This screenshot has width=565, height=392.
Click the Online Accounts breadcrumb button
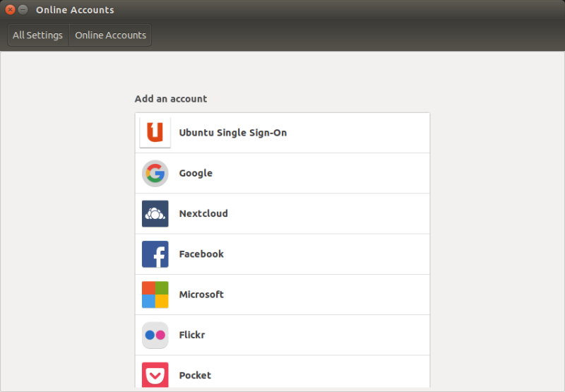110,35
